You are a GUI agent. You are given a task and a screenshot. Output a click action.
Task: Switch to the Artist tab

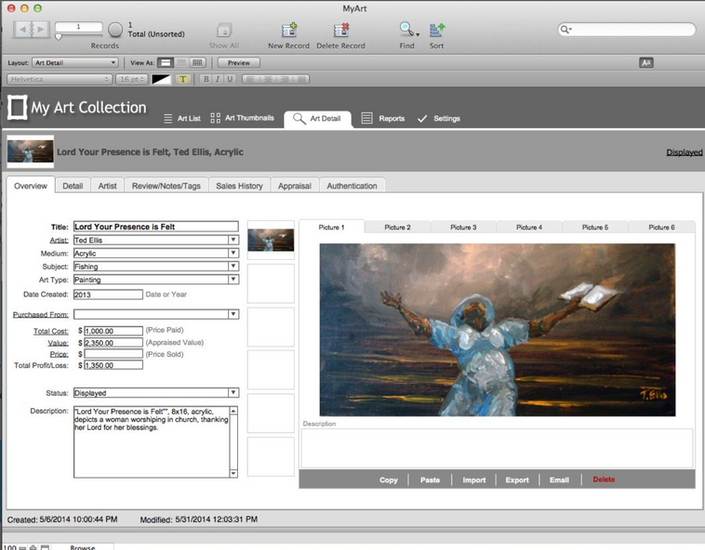[x=107, y=186]
